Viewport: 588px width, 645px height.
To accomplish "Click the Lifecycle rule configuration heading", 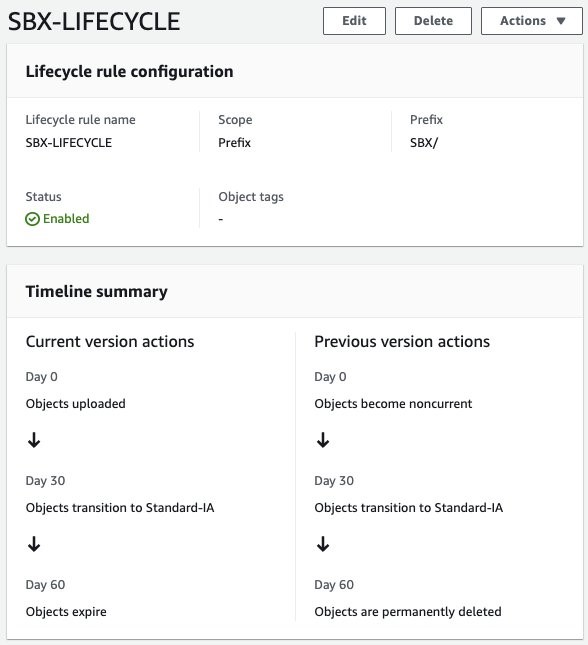I will (129, 71).
